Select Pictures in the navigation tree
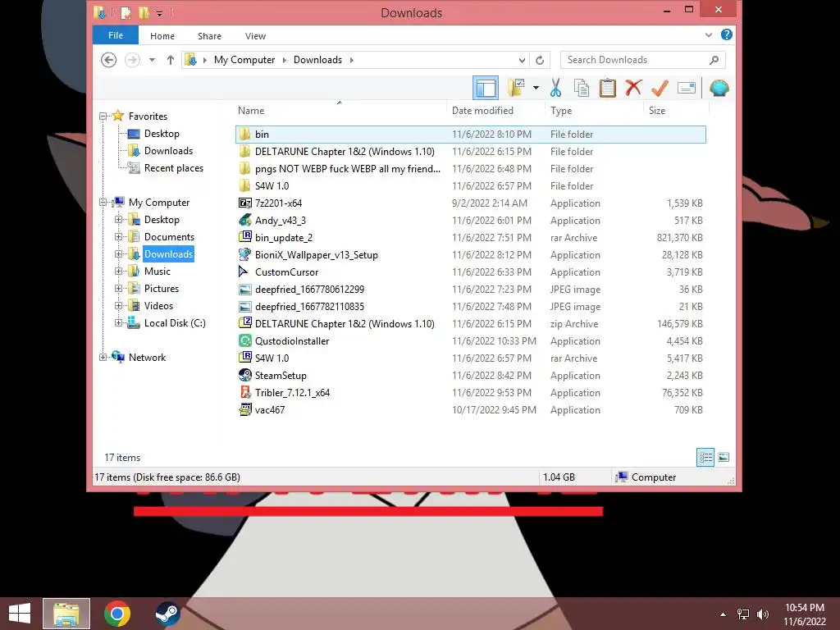The image size is (840, 630). pyautogui.click(x=162, y=289)
